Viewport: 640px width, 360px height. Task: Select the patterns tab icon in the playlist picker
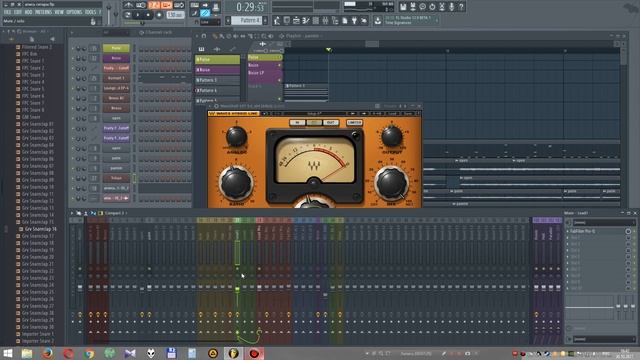point(201,49)
